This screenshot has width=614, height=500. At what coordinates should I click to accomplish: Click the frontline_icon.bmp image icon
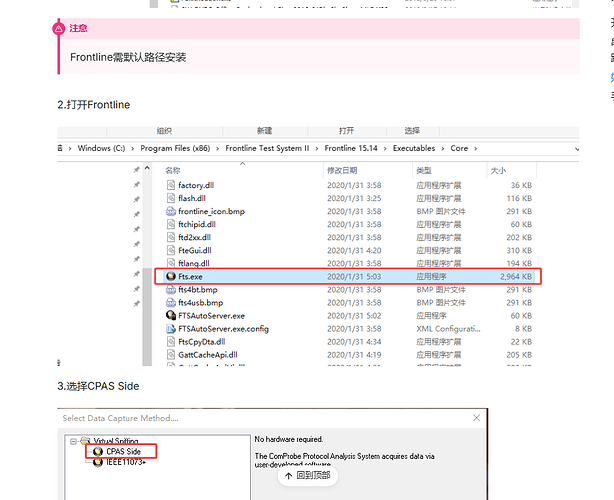171,211
